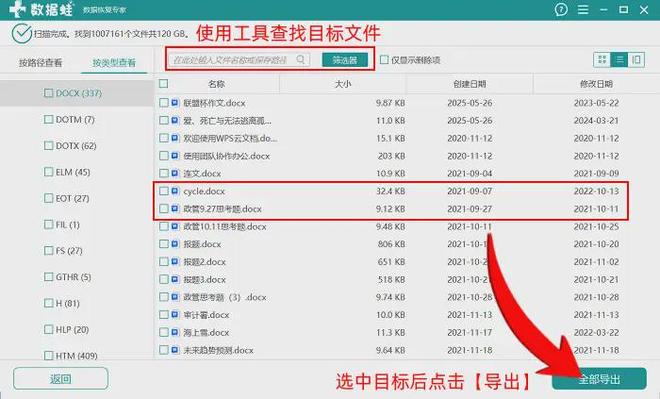The width and height of the screenshot is (660, 399).
Task: Click the 返回 back button
Action: coord(60,379)
